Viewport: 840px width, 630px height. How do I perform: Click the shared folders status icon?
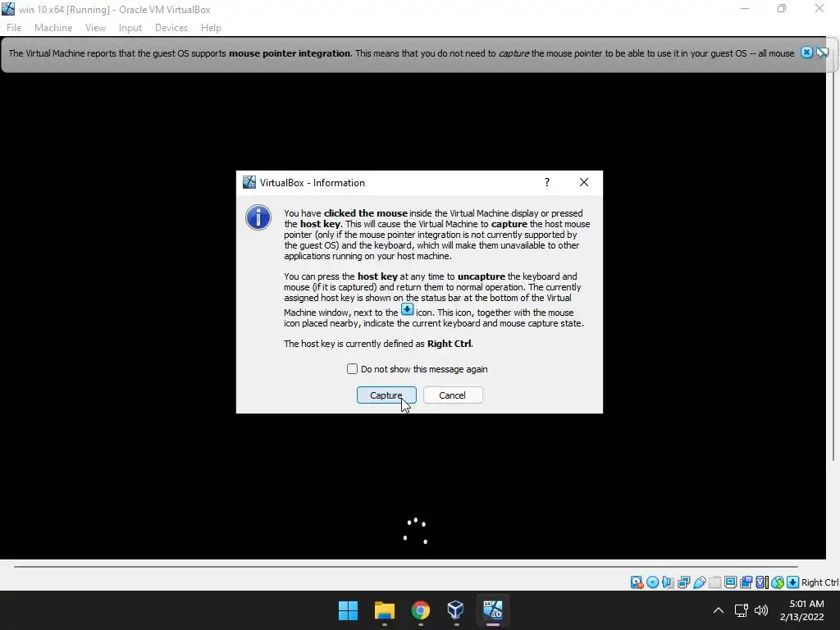[x=714, y=582]
